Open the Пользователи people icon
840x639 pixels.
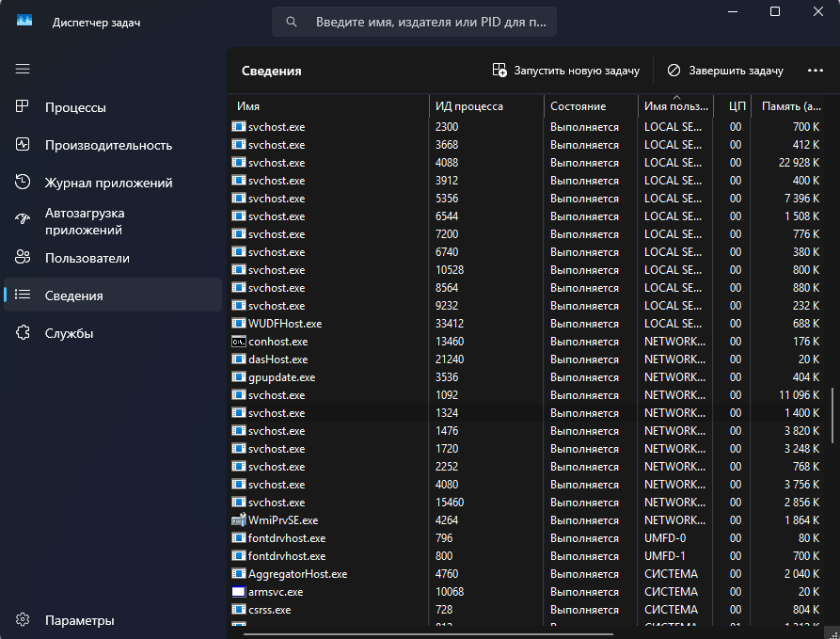pyautogui.click(x=23, y=257)
